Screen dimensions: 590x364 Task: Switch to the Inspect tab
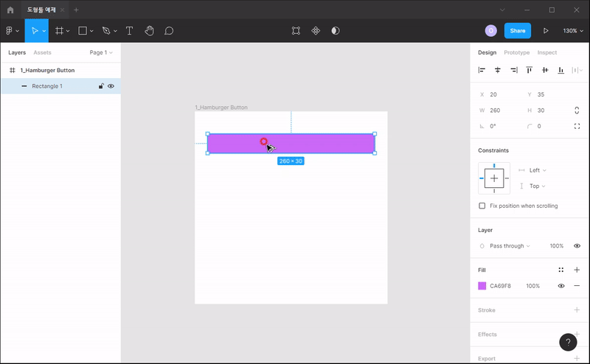546,52
